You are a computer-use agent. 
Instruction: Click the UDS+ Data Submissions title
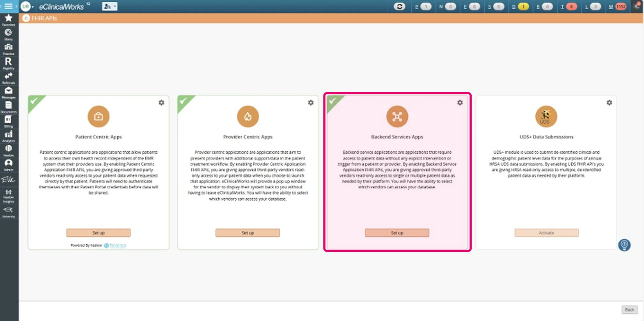pyautogui.click(x=546, y=137)
